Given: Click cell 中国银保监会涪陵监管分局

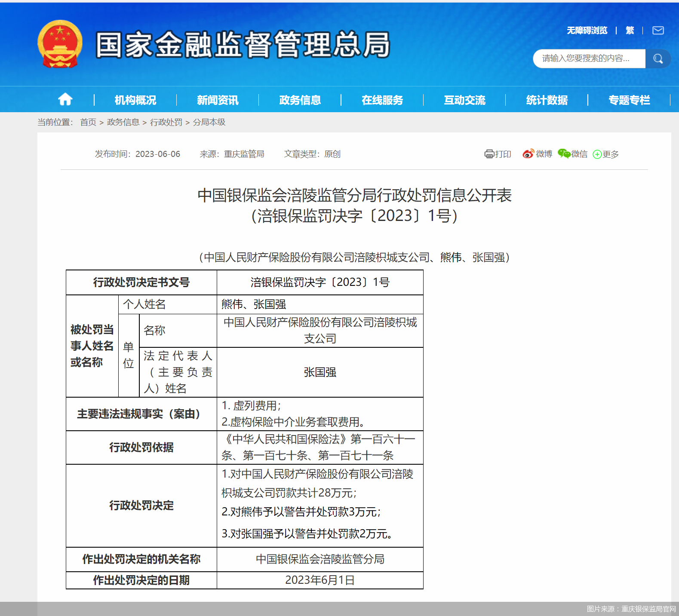Looking at the screenshot, I should coord(320,559).
